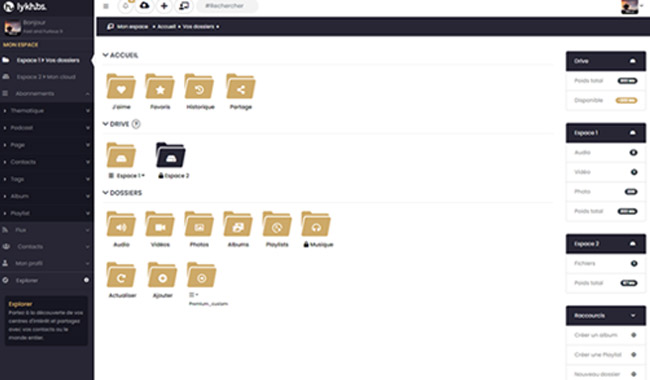The width and height of the screenshot is (650, 380).
Task: Click the cloud upload icon in top toolbar
Action: (x=144, y=6)
